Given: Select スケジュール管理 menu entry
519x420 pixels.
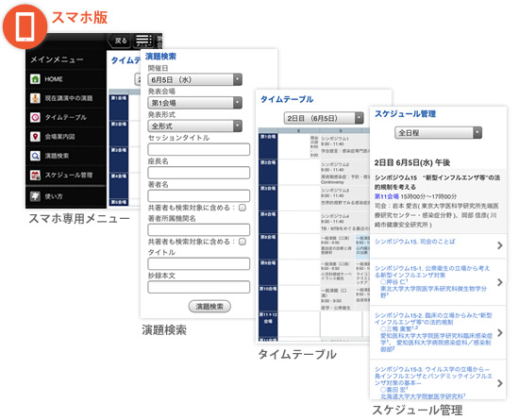Looking at the screenshot, I should tap(66, 176).
